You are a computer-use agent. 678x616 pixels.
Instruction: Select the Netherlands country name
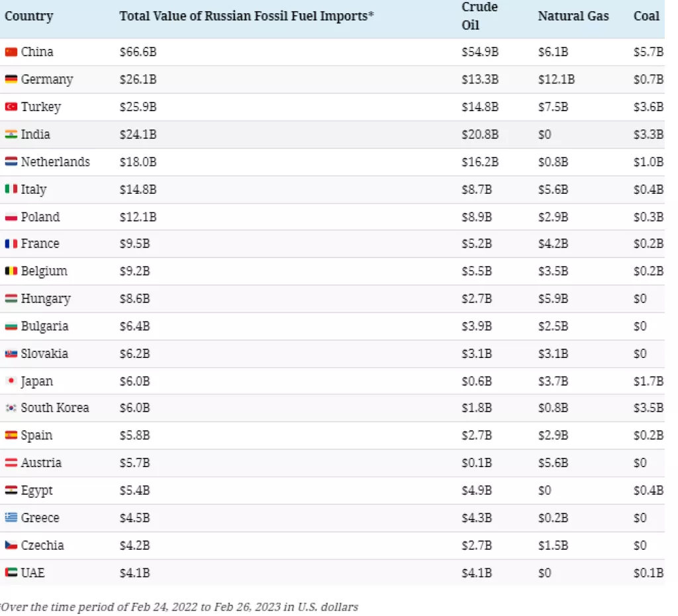tap(55, 162)
